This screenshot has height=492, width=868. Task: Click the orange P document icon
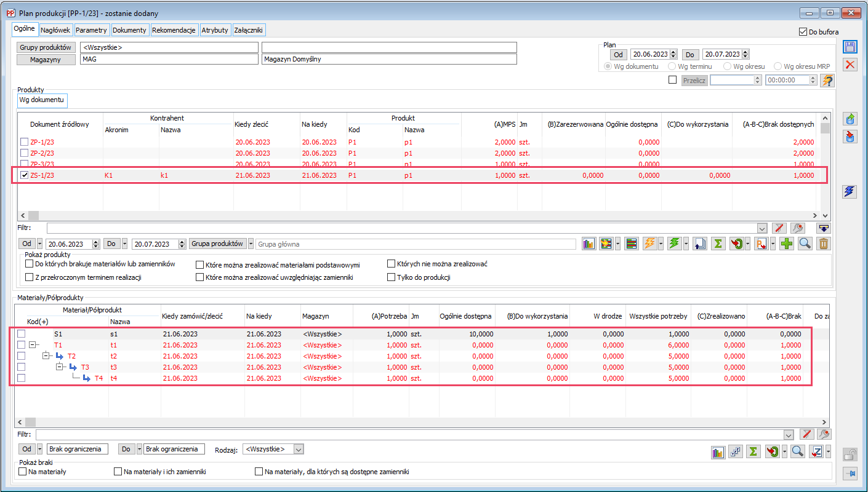(x=762, y=244)
